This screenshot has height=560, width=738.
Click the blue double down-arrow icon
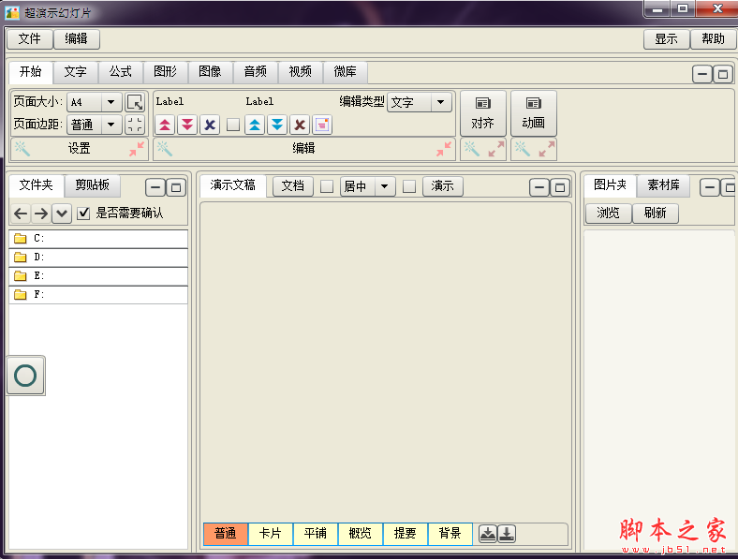[x=277, y=125]
